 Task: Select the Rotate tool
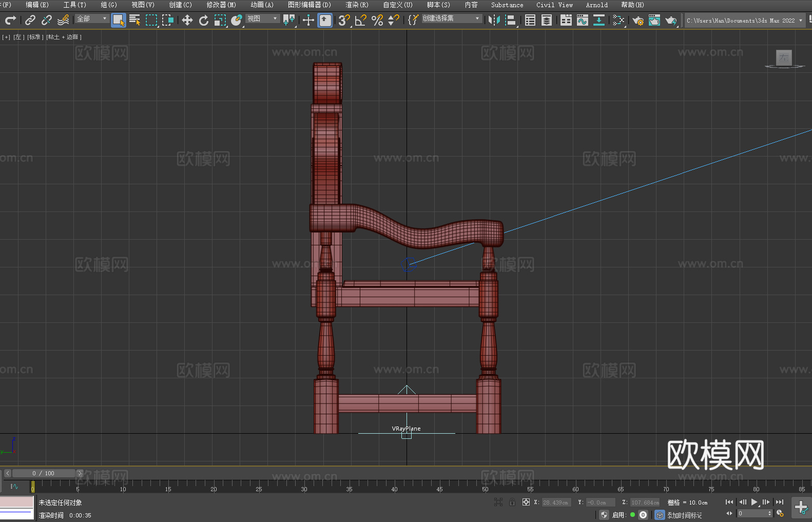pyautogui.click(x=204, y=20)
